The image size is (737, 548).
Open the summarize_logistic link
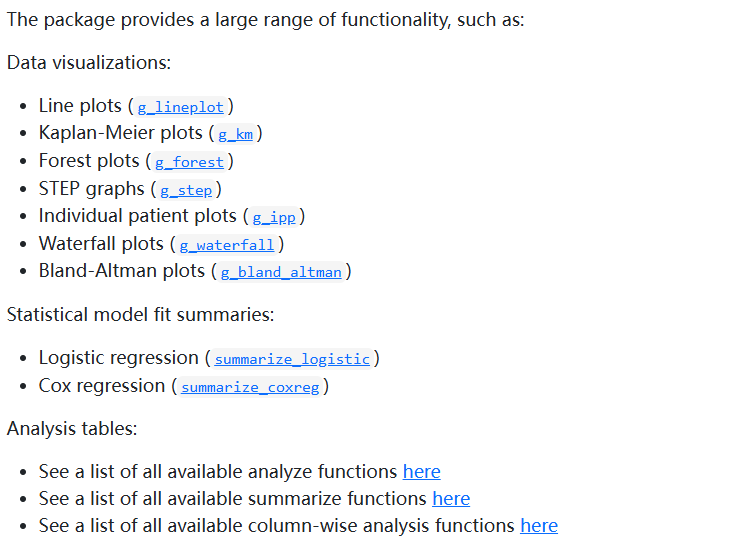pos(292,359)
